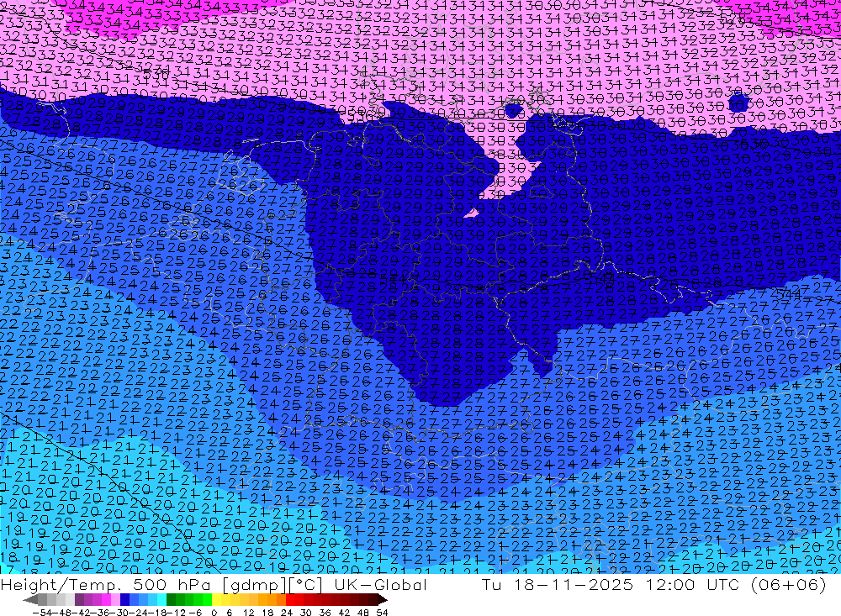The image size is (841, 616).
Task: Click the "[gdmp]" unit label
Action: click(x=256, y=584)
